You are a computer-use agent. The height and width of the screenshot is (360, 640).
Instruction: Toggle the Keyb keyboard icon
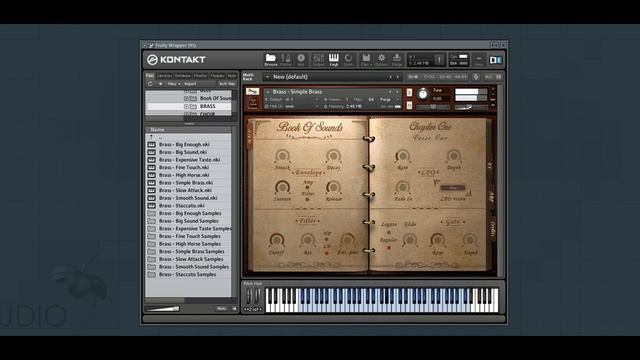334,60
